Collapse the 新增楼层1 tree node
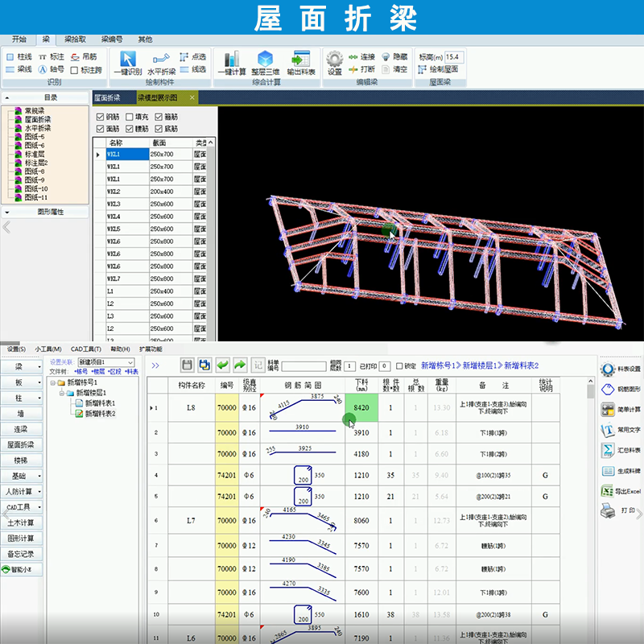Screen dimensions: 644x644 [62, 393]
